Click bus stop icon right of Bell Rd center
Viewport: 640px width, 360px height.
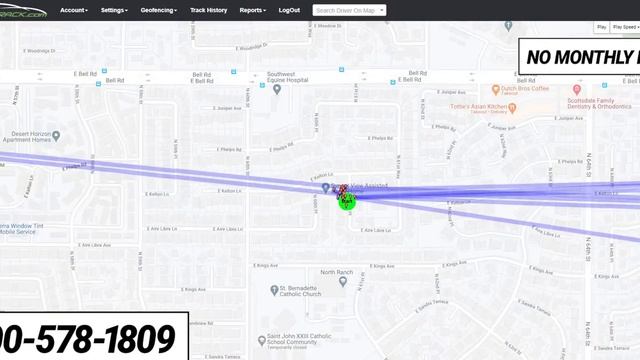(233, 71)
